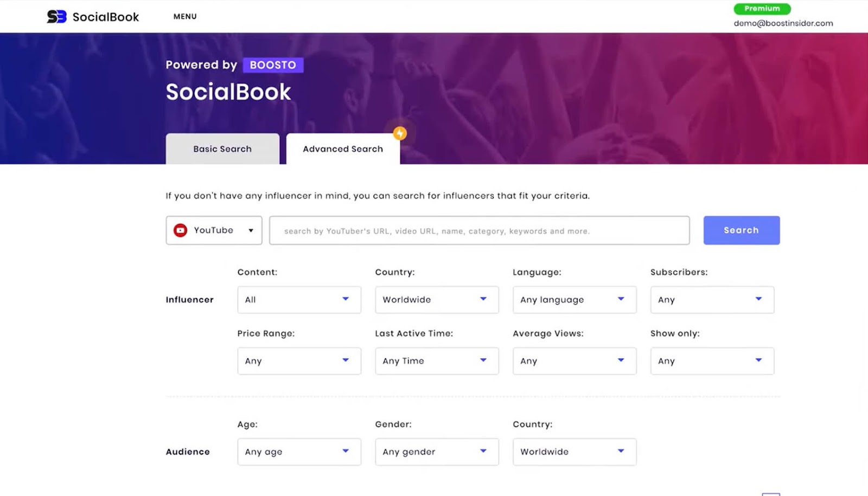Expand the Content dropdown set to All
The image size is (868, 496).
click(x=299, y=300)
